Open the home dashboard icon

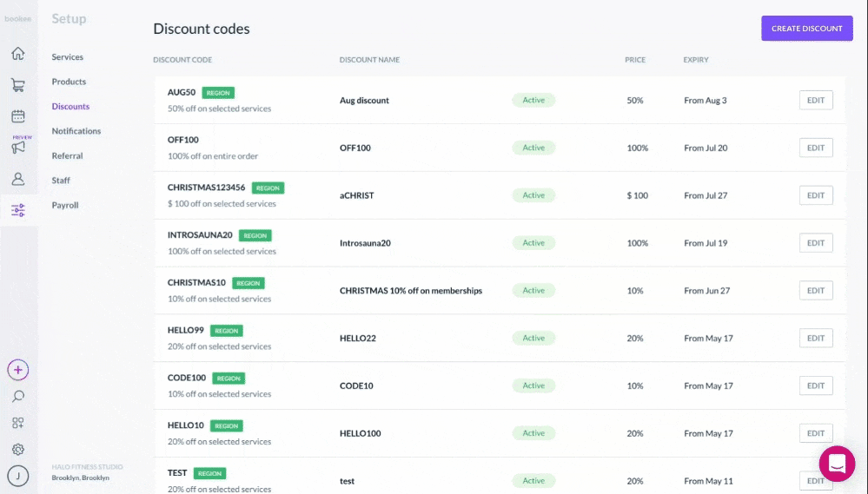point(18,54)
